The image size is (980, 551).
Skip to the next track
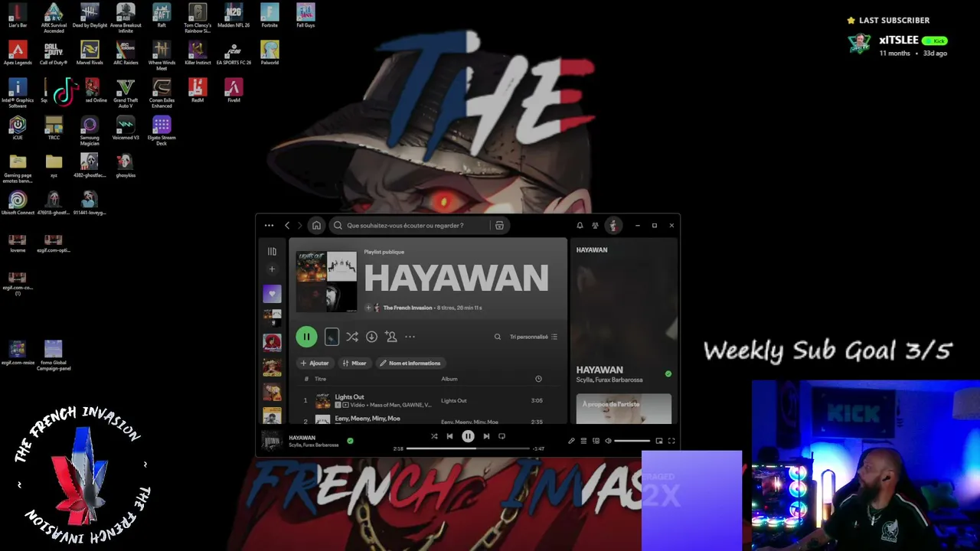coord(486,436)
